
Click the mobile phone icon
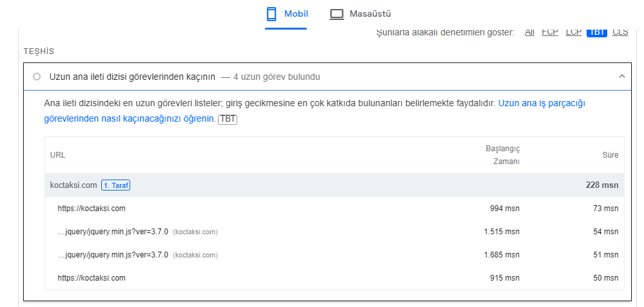271,14
